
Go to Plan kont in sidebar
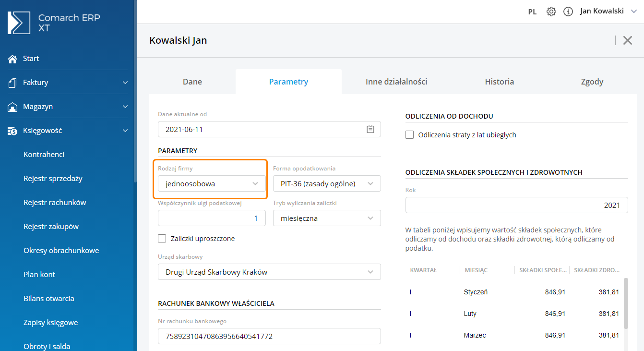point(39,275)
